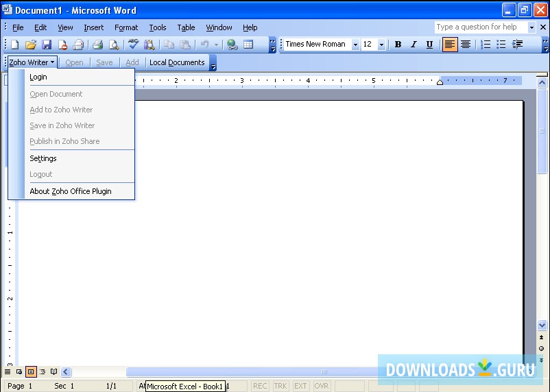Open a file with the Open folder icon

click(30, 45)
